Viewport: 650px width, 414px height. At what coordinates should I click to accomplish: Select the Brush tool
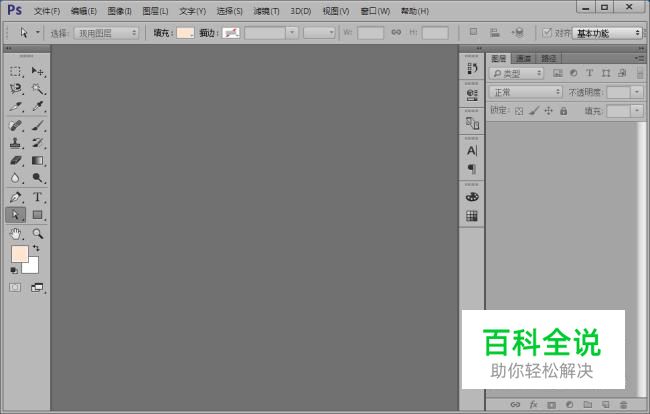pyautogui.click(x=38, y=126)
